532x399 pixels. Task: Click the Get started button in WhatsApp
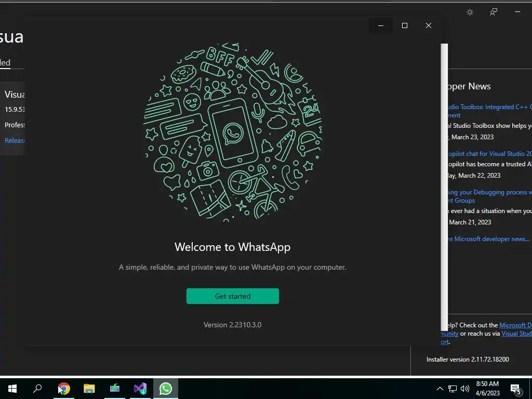click(x=232, y=296)
